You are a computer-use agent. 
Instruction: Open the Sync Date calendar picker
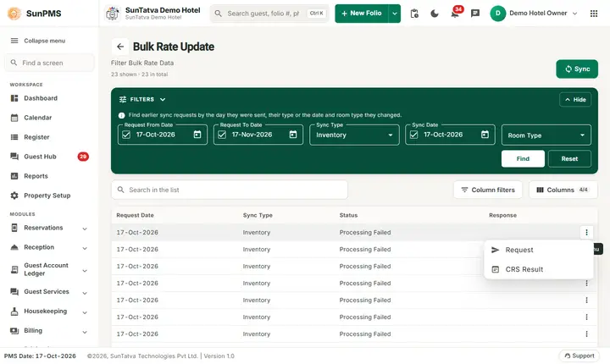(x=485, y=135)
